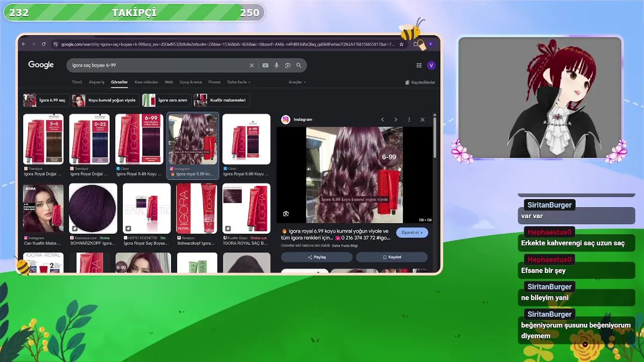This screenshot has height=362, width=644.
Task: Open the Google apps grid
Action: [419, 65]
